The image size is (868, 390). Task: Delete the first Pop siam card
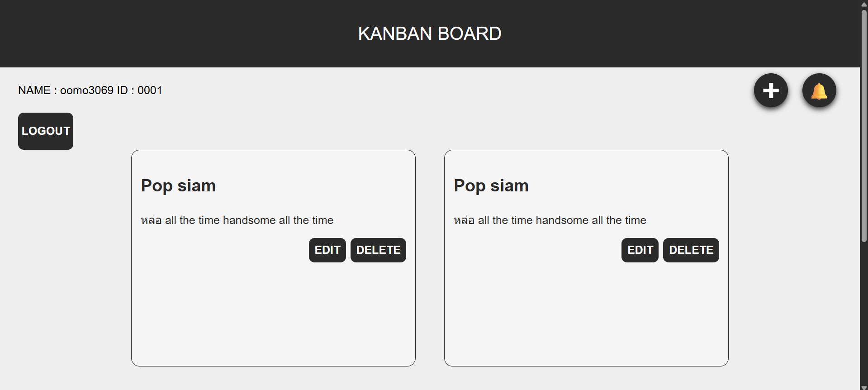(x=378, y=250)
